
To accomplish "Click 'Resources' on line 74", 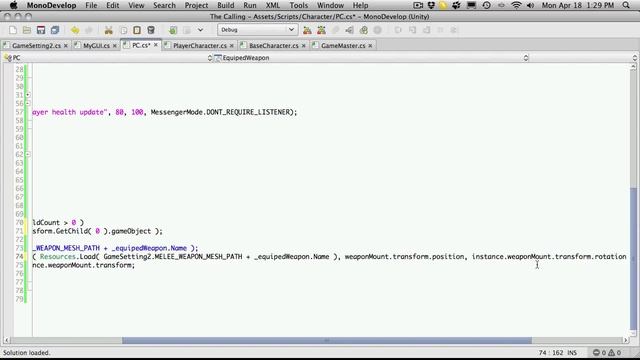I will point(58,256).
